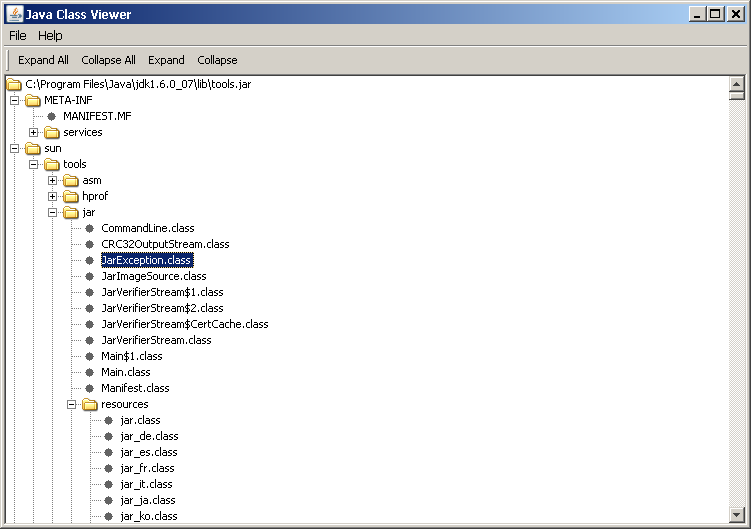
Task: Open the Help menu
Action: 50,36
